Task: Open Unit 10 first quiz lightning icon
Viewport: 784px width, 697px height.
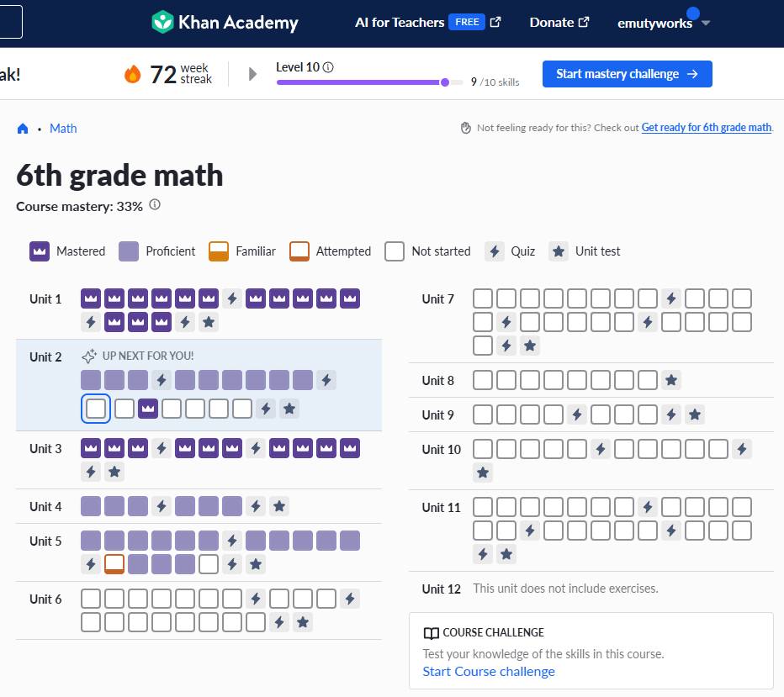Action: coord(600,449)
